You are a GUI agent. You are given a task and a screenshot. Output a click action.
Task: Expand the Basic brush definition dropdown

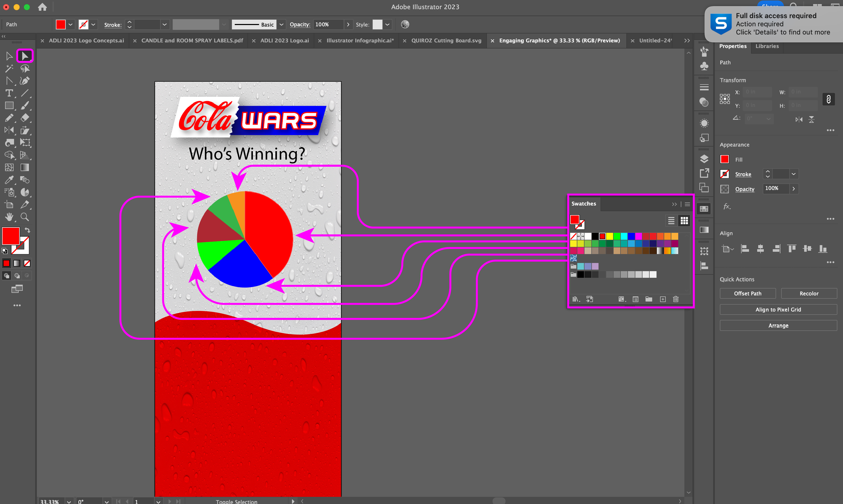click(281, 25)
